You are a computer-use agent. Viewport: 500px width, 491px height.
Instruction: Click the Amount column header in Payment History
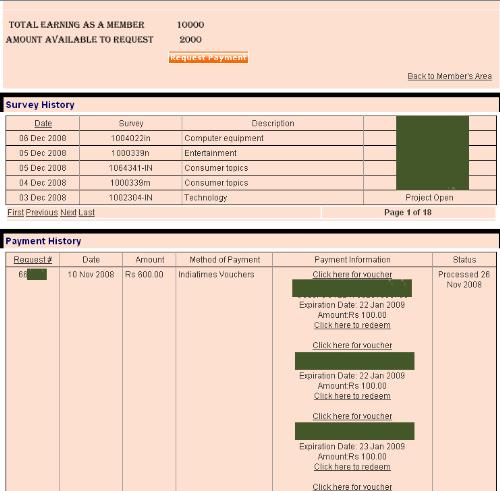[149, 260]
